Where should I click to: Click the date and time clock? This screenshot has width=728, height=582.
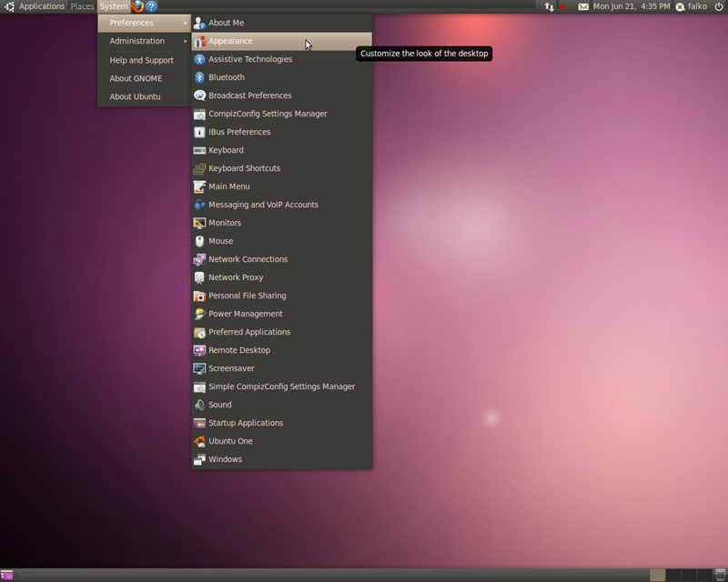(x=632, y=6)
